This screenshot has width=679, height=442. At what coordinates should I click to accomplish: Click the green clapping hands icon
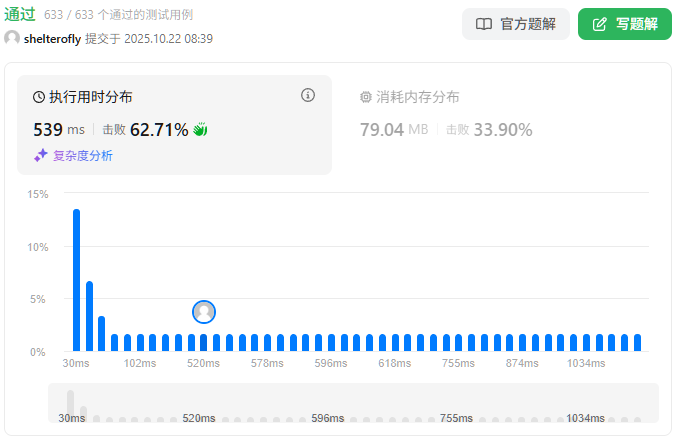click(x=200, y=129)
